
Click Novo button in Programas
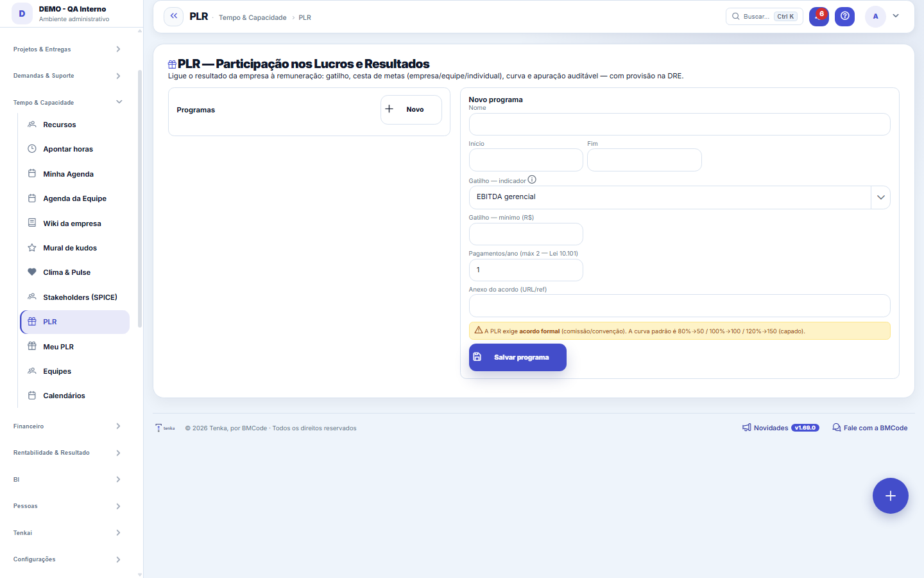click(411, 110)
